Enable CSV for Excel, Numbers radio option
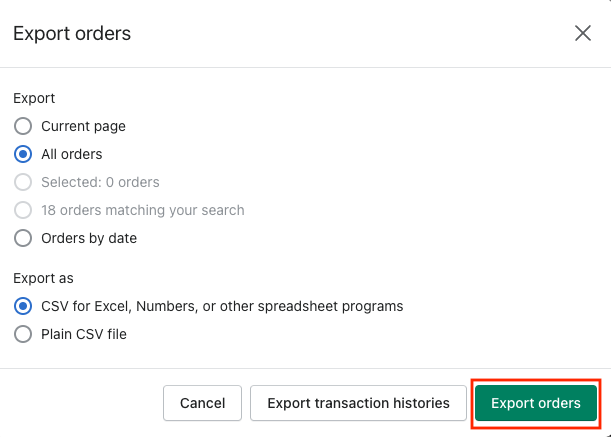611x437 pixels. (x=23, y=306)
